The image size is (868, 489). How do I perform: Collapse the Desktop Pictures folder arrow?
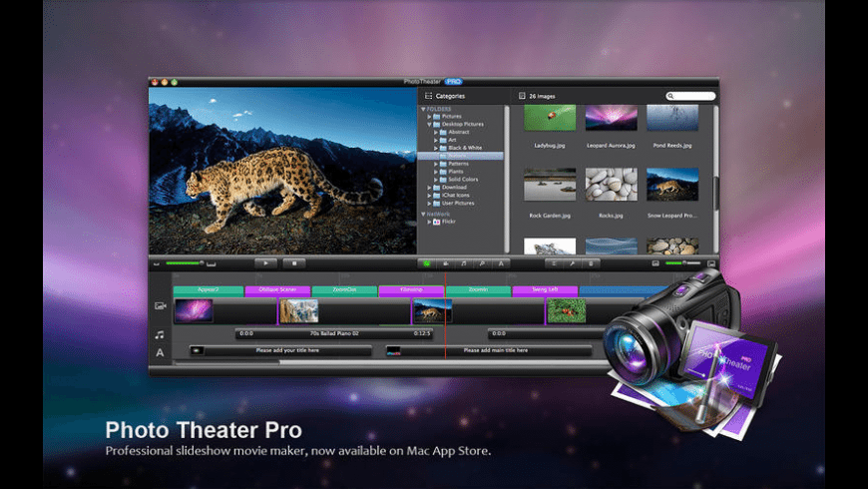pyautogui.click(x=429, y=125)
